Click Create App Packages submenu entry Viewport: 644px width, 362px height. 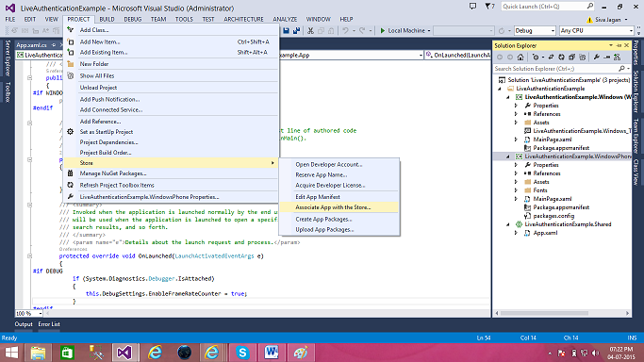pos(339,219)
